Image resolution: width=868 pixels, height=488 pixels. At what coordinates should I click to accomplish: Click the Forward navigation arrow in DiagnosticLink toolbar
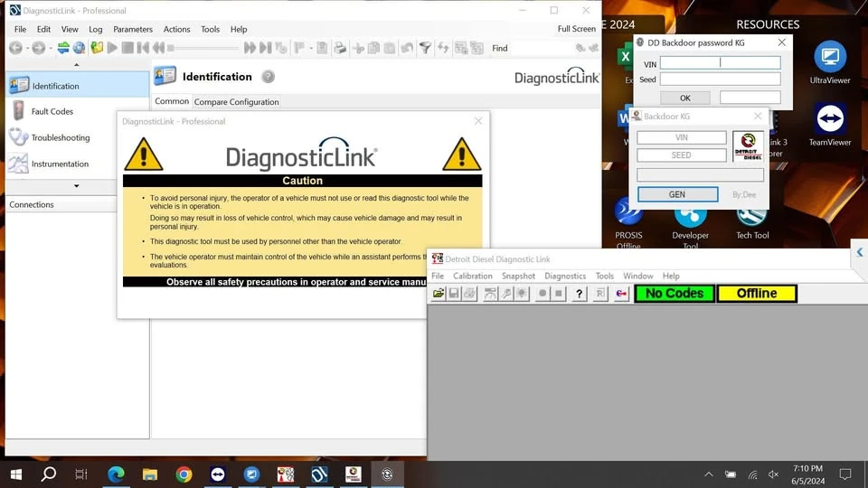tap(38, 48)
